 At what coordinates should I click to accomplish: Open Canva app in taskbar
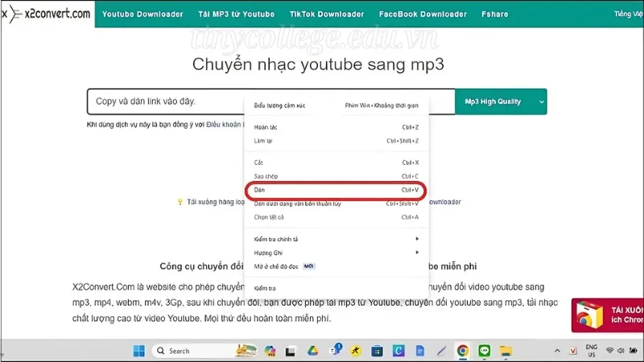click(398, 351)
